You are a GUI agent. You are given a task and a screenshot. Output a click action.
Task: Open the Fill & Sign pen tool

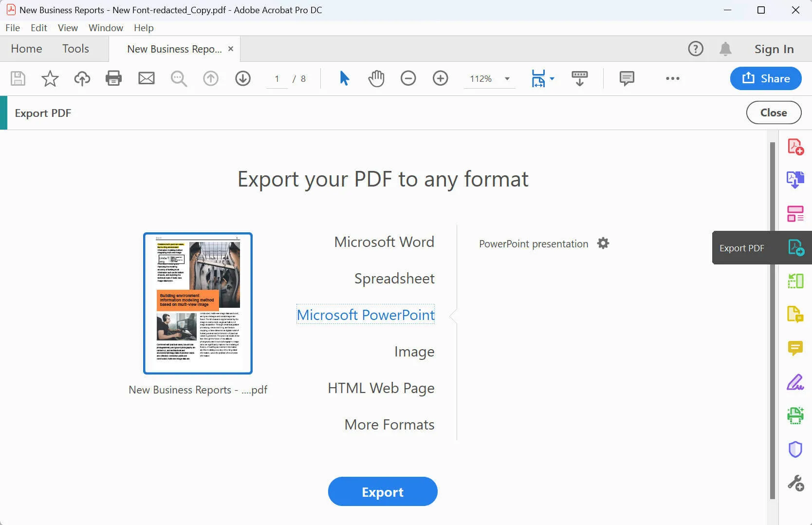(x=795, y=382)
